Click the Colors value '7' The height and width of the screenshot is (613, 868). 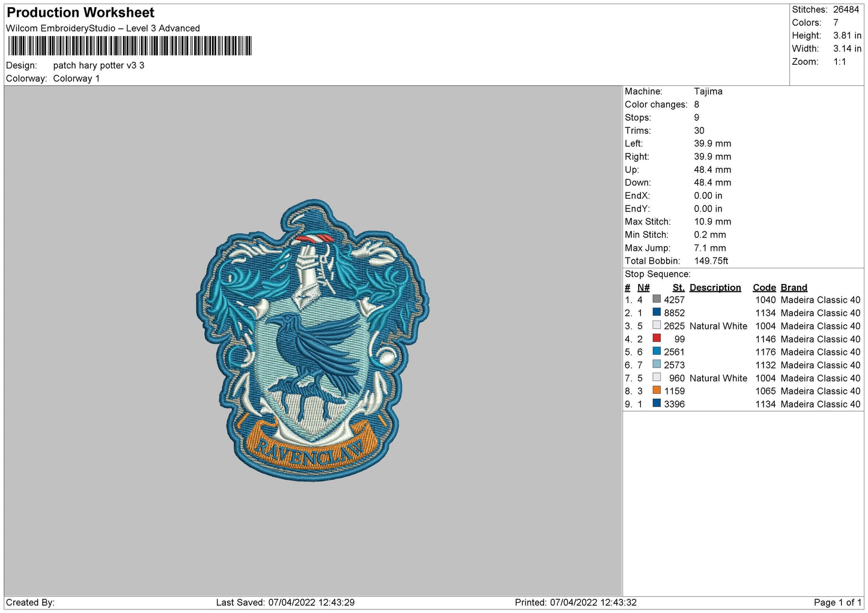point(836,23)
